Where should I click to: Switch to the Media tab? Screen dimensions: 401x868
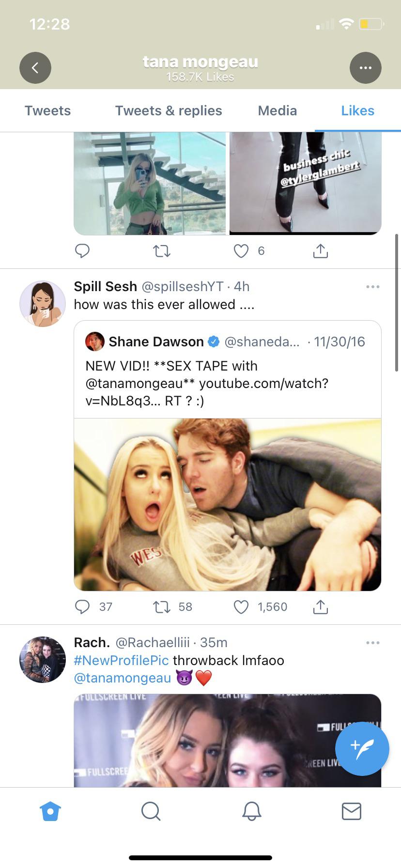click(277, 111)
